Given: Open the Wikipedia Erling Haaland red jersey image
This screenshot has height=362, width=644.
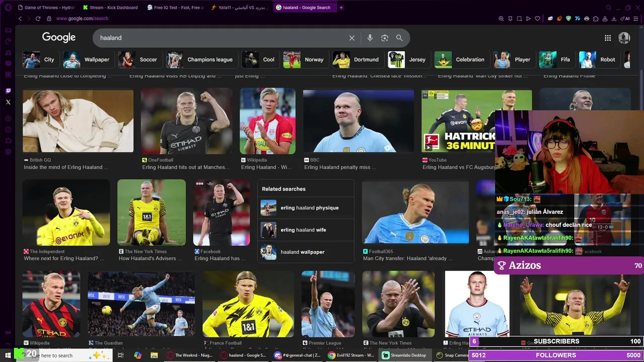Looking at the screenshot, I should click(268, 121).
